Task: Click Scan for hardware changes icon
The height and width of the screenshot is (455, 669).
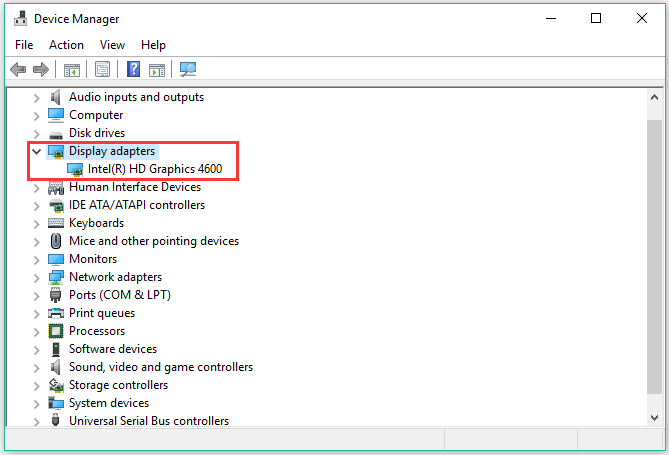Action: click(x=188, y=69)
